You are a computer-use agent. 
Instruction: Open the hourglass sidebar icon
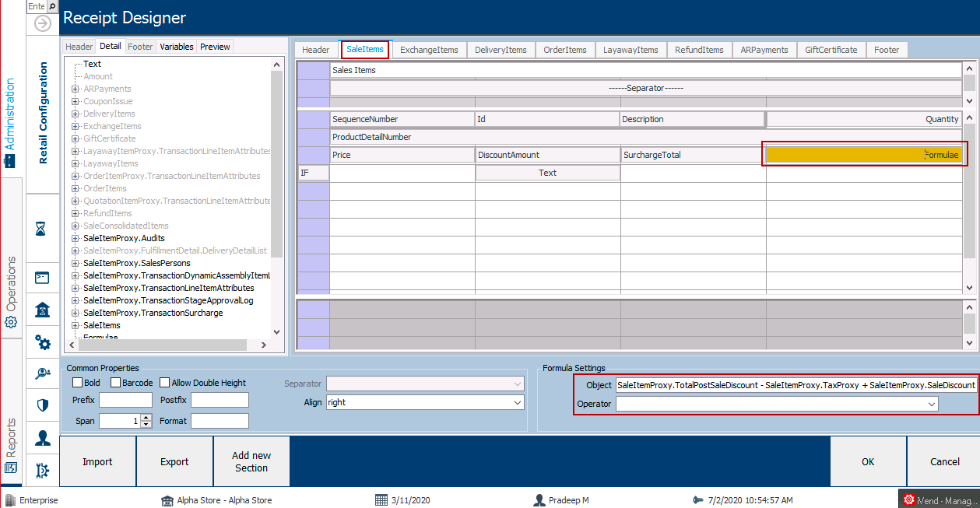[x=43, y=229]
